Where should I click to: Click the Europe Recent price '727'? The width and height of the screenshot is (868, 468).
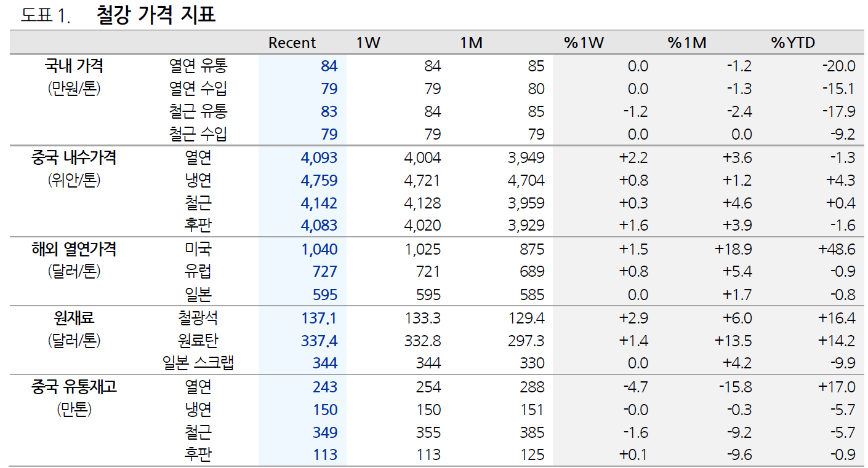(325, 272)
